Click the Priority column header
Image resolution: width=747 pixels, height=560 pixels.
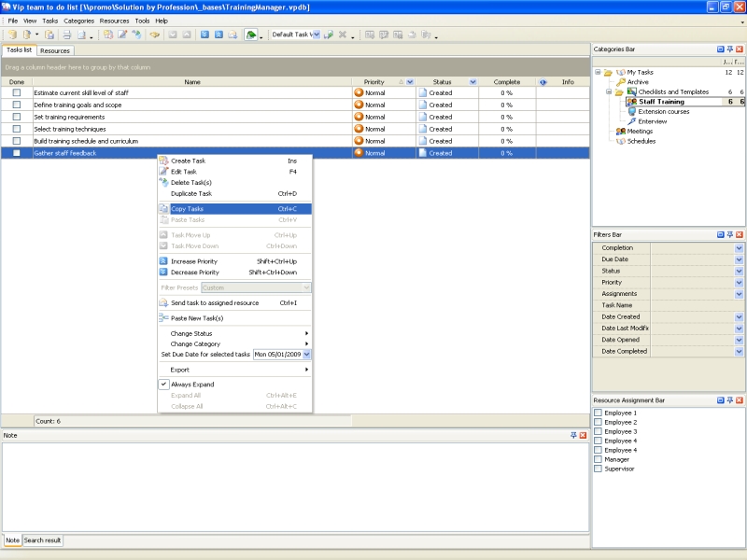click(373, 82)
